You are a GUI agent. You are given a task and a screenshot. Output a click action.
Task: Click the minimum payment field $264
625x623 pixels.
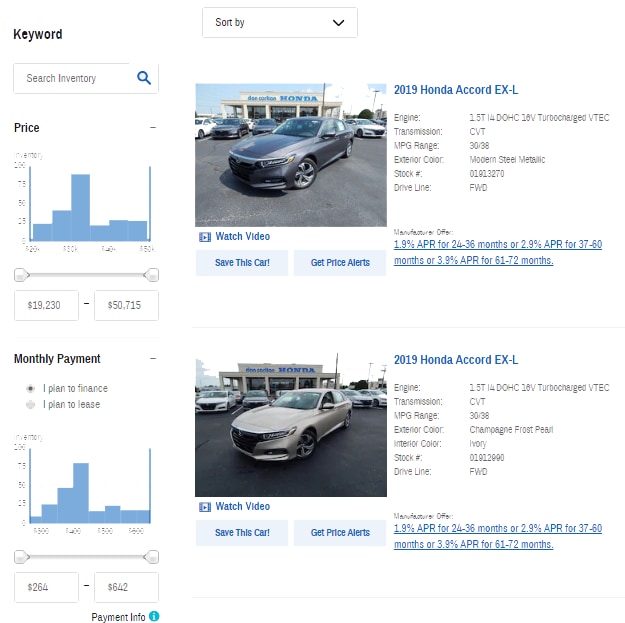coord(46,587)
